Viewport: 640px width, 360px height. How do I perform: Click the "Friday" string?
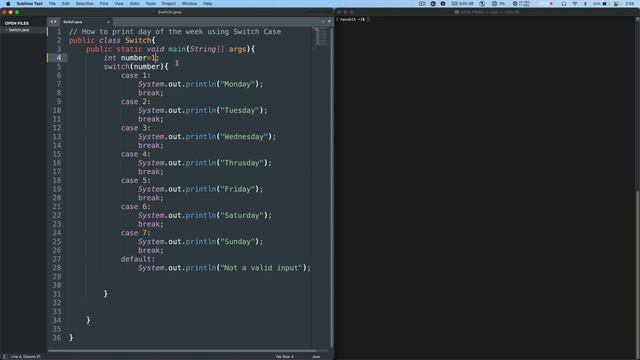point(237,189)
